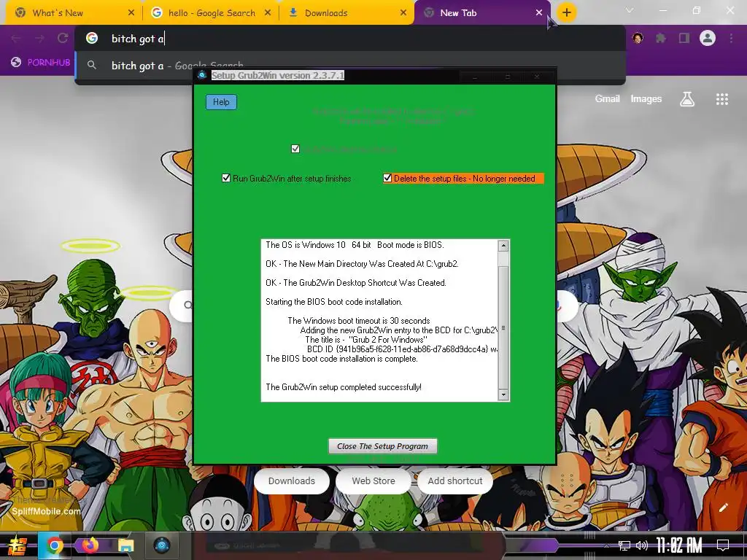The width and height of the screenshot is (747, 560).
Task: Uncheck Delete the setup files checkbox
Action: tap(387, 178)
